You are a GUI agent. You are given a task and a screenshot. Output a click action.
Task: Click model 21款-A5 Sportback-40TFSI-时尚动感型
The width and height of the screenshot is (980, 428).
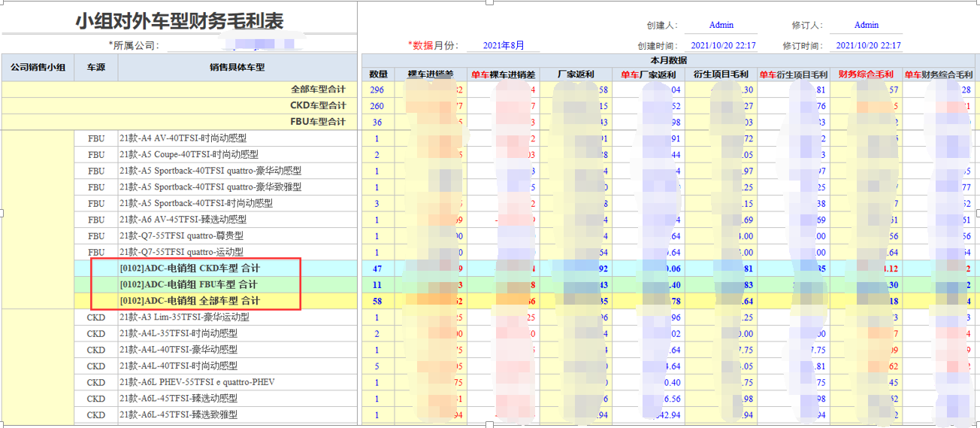pyautogui.click(x=196, y=203)
